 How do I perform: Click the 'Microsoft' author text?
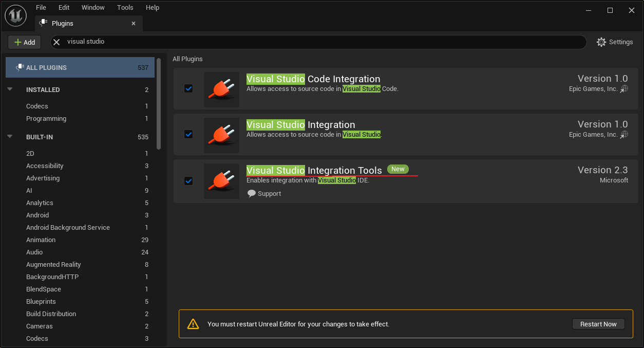(614, 180)
